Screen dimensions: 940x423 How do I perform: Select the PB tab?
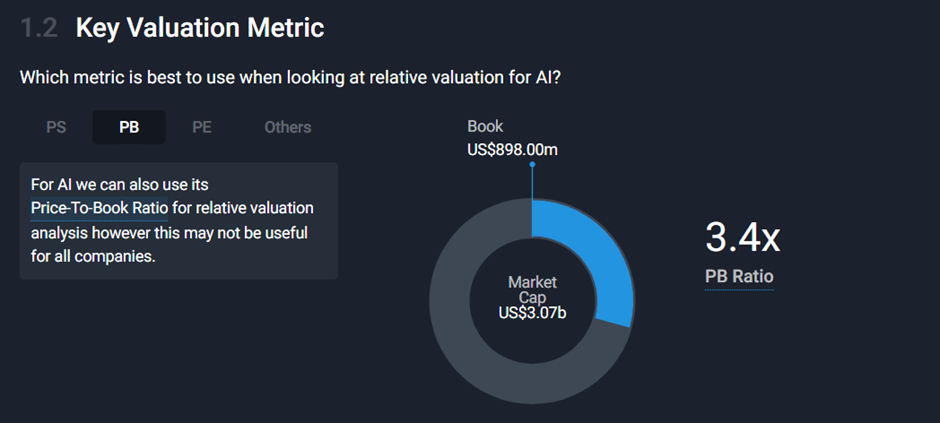pos(129,127)
